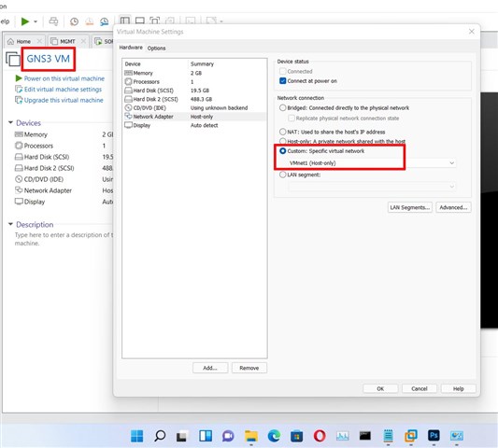
Task: Click Memory in main window Devices list
Action: click(36, 134)
